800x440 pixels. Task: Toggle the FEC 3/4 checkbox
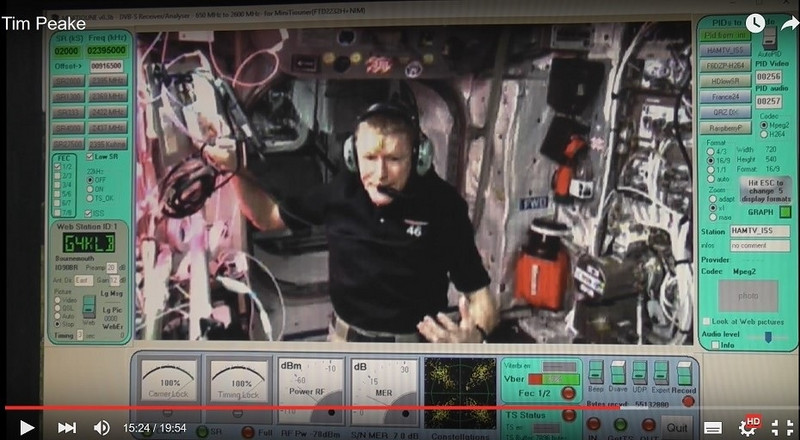coord(58,185)
